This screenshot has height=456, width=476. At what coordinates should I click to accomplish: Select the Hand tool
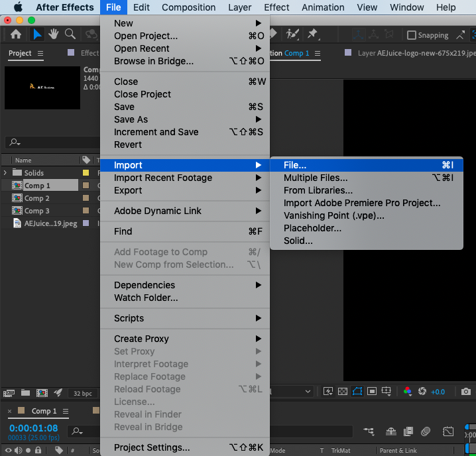click(x=54, y=34)
